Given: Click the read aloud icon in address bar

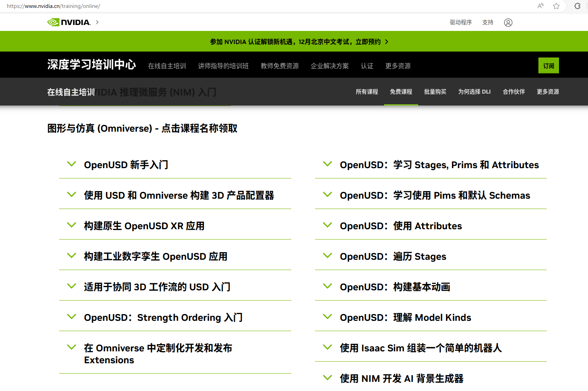Looking at the screenshot, I should (x=540, y=6).
